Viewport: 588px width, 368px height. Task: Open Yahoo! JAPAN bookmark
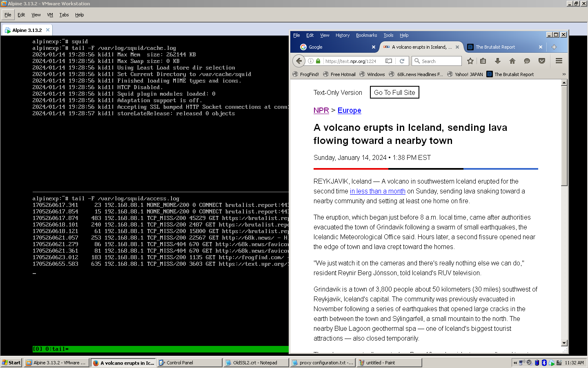pyautogui.click(x=465, y=74)
